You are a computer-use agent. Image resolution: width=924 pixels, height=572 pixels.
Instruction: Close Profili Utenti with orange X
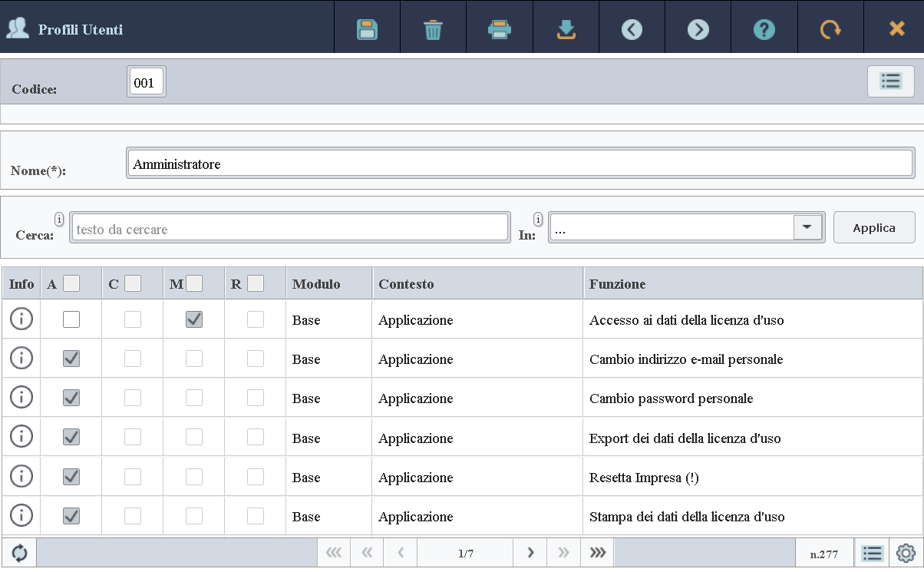point(896,29)
